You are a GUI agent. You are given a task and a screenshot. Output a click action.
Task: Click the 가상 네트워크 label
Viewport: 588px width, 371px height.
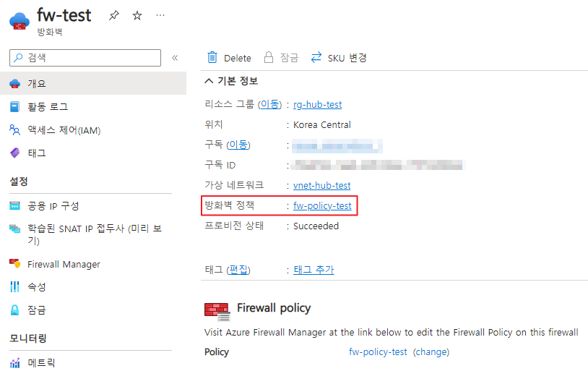coord(234,185)
